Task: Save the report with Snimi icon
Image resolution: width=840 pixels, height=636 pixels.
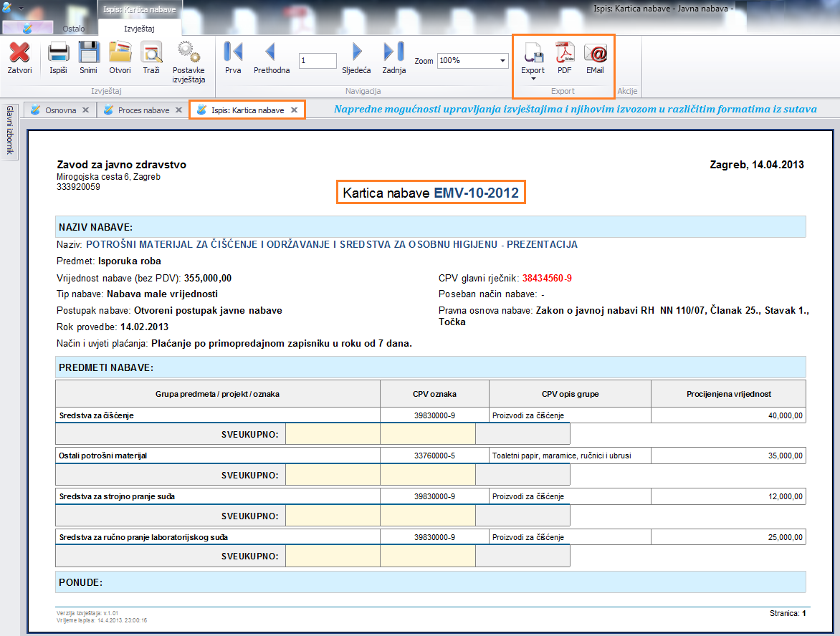Action: [x=88, y=58]
